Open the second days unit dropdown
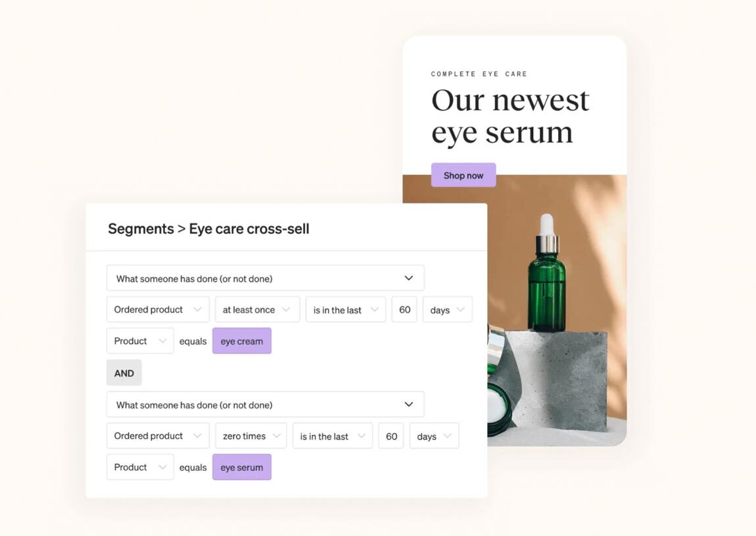 click(434, 436)
